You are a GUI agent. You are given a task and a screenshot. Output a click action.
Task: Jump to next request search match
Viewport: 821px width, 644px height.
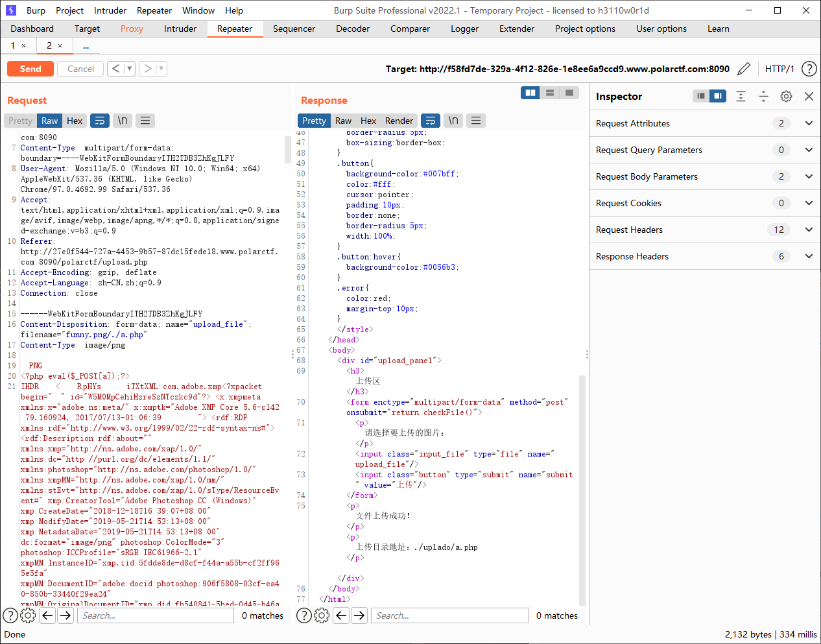[65, 615]
